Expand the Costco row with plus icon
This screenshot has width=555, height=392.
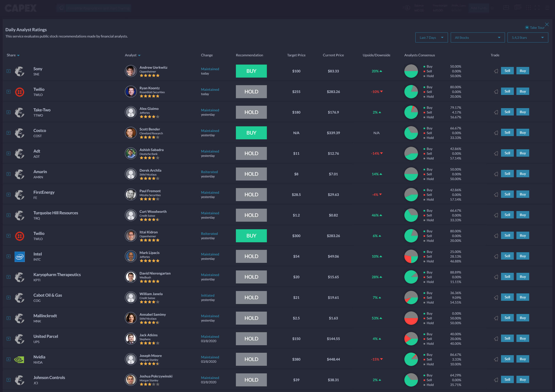(8, 133)
